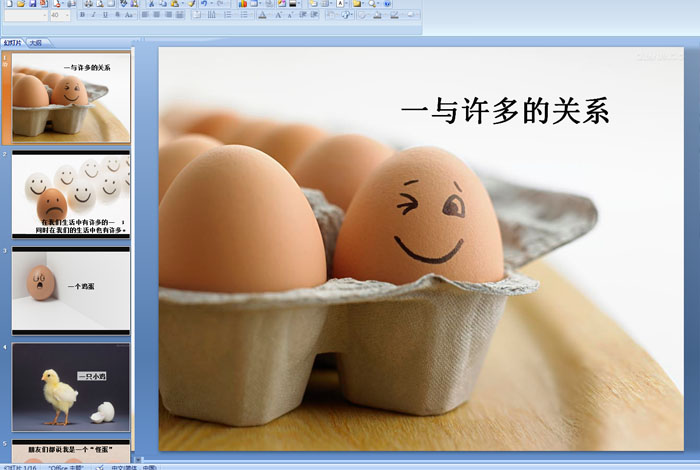Justify the text alignment
The width and height of the screenshot is (700, 470).
click(x=180, y=15)
